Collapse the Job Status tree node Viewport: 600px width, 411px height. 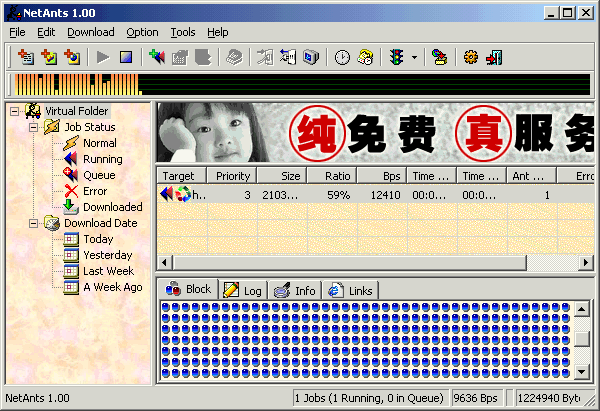(x=31, y=127)
